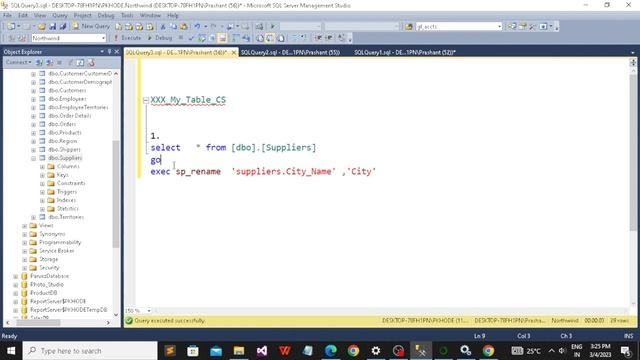This screenshot has width=640, height=360.
Task: Click the Execute button in the toolbar
Action: coord(127,38)
